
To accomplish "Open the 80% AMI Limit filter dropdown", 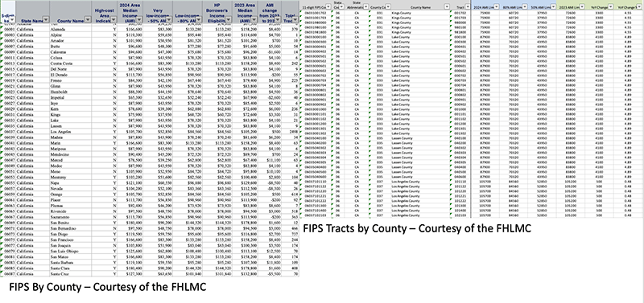I will 525,6.
